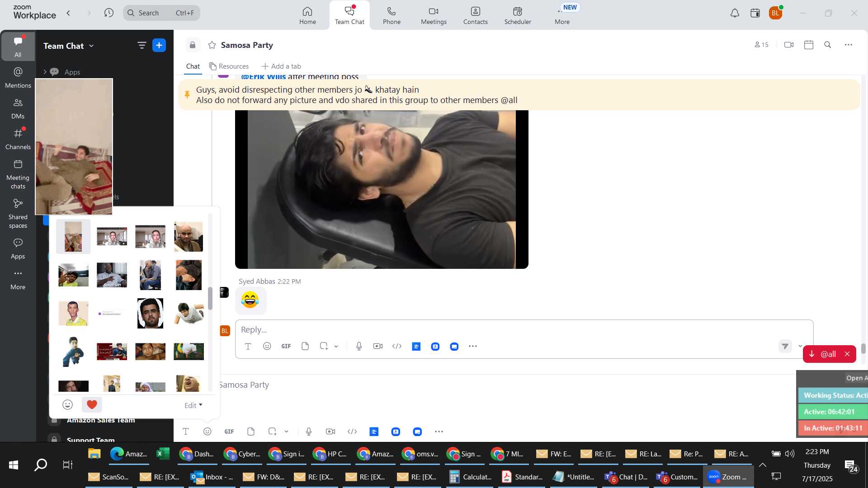Open channel schedule calendar icon
This screenshot has height=488, width=868.
click(x=809, y=45)
